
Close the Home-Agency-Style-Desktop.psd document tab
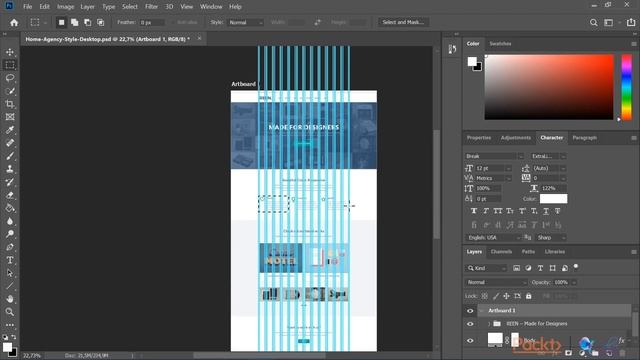tap(199, 38)
